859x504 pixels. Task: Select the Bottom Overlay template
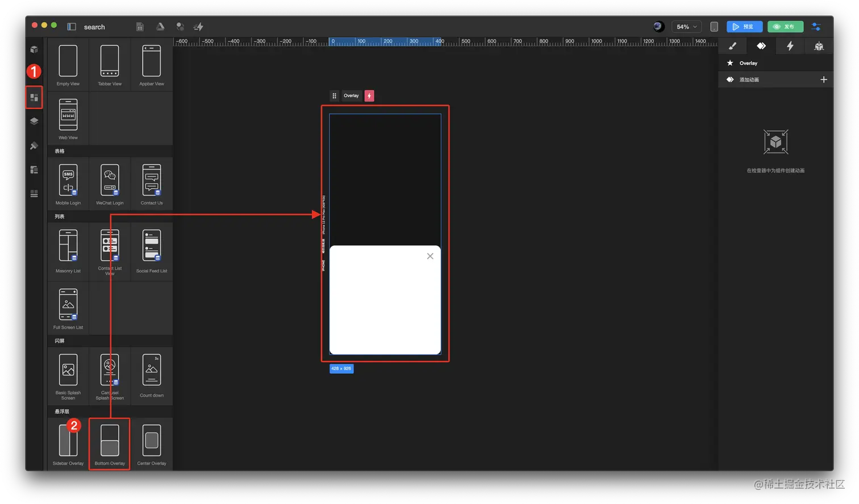click(110, 444)
